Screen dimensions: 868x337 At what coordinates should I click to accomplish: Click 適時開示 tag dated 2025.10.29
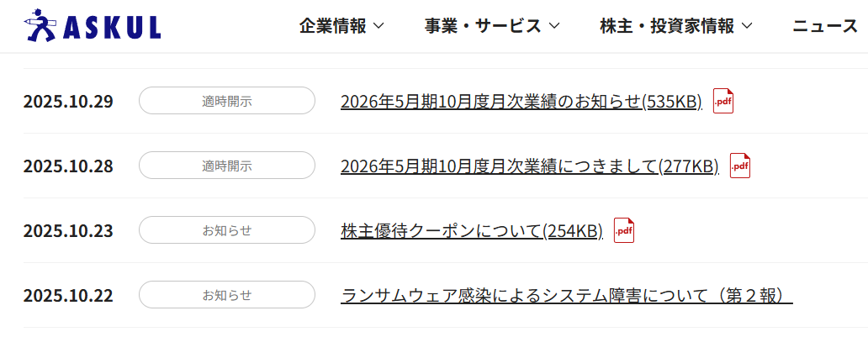(226, 101)
